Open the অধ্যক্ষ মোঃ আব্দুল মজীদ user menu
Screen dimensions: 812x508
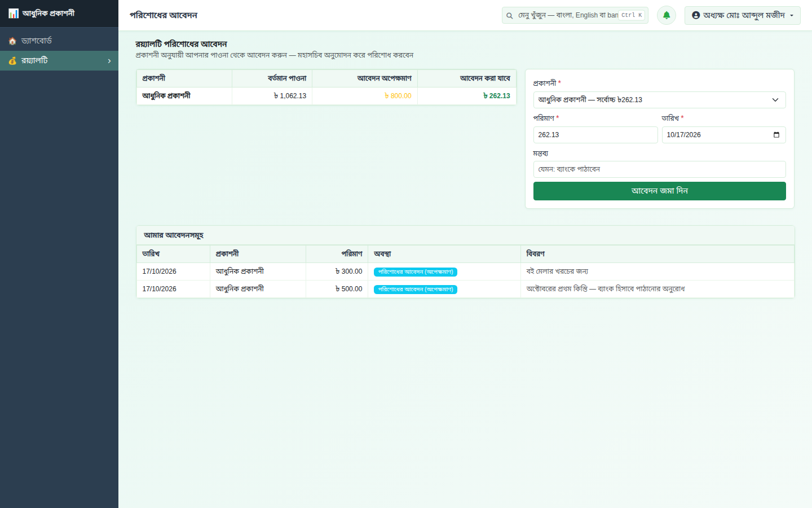click(x=742, y=15)
